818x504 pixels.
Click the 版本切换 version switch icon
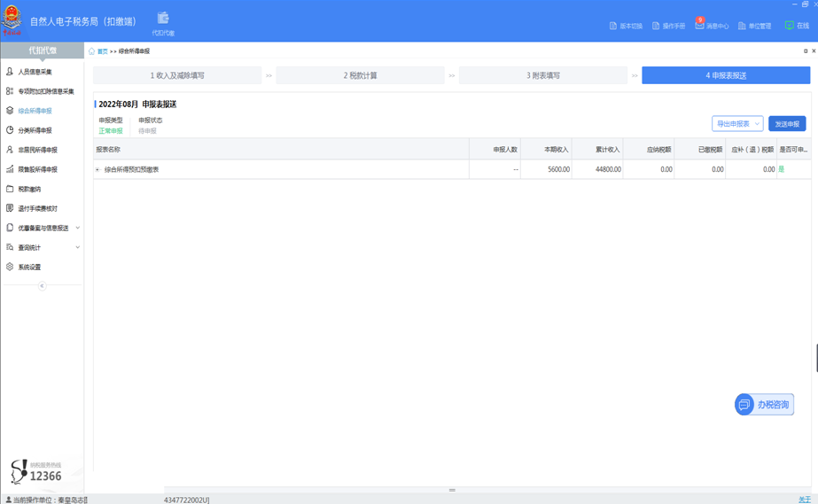tap(613, 26)
